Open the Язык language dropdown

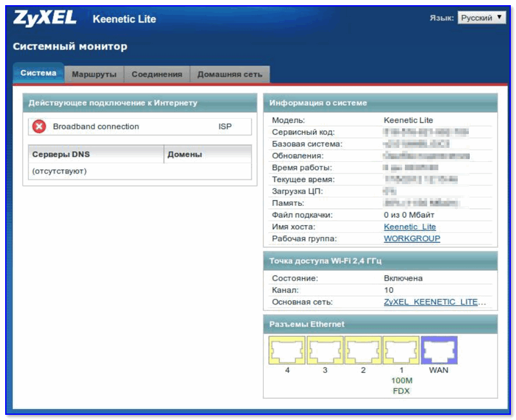[x=481, y=18]
